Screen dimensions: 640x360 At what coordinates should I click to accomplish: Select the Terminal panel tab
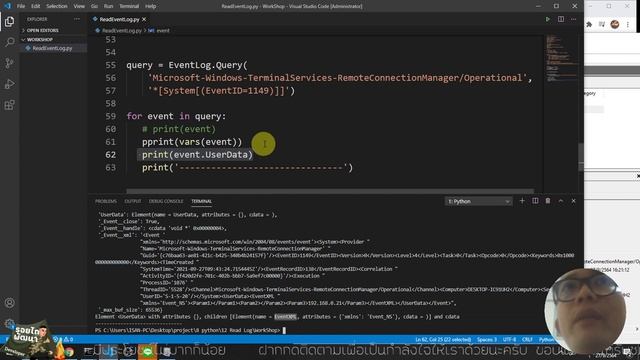tap(202, 201)
